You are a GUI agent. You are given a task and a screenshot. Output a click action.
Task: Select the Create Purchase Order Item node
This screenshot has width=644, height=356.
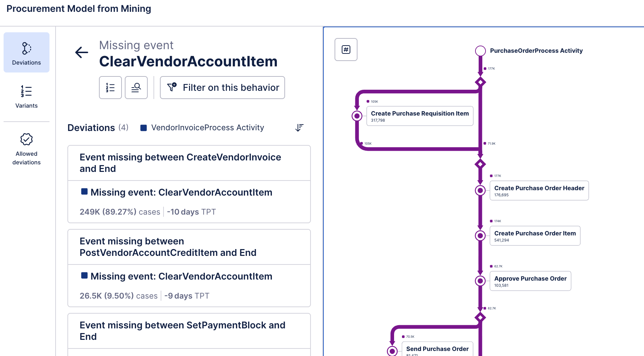point(535,236)
